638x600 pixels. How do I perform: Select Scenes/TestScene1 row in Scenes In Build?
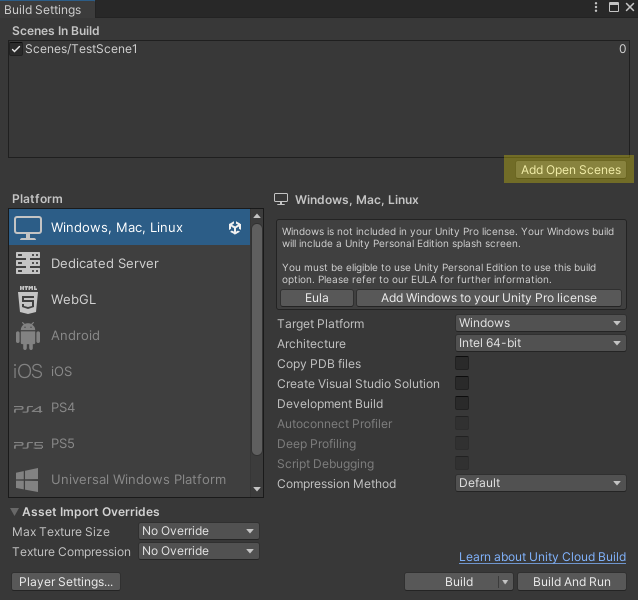click(319, 49)
